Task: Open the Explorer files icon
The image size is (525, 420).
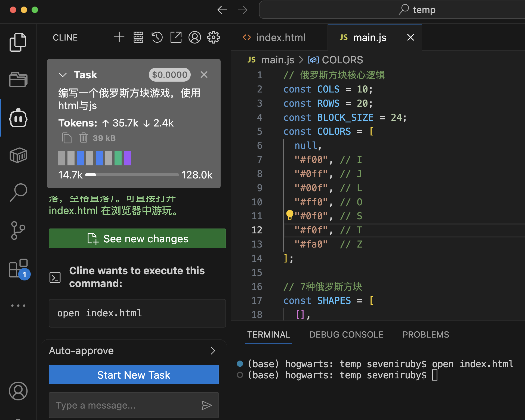Action: point(18,42)
